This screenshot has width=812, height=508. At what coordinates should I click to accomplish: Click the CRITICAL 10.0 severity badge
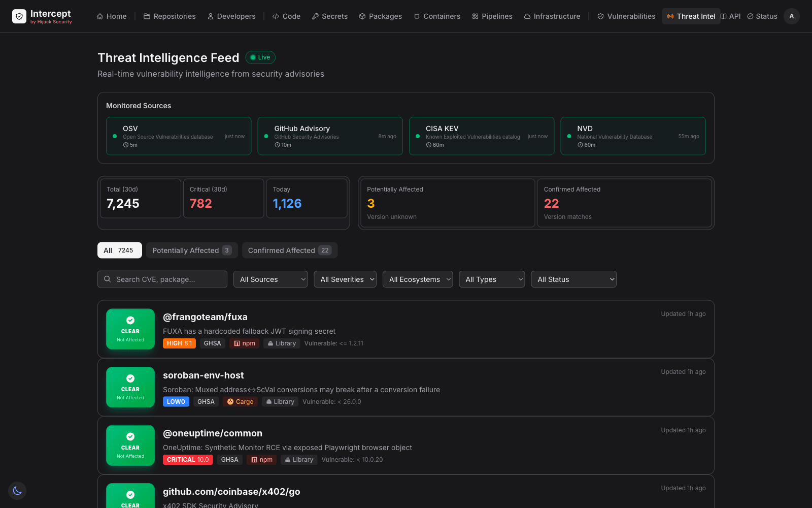click(187, 459)
